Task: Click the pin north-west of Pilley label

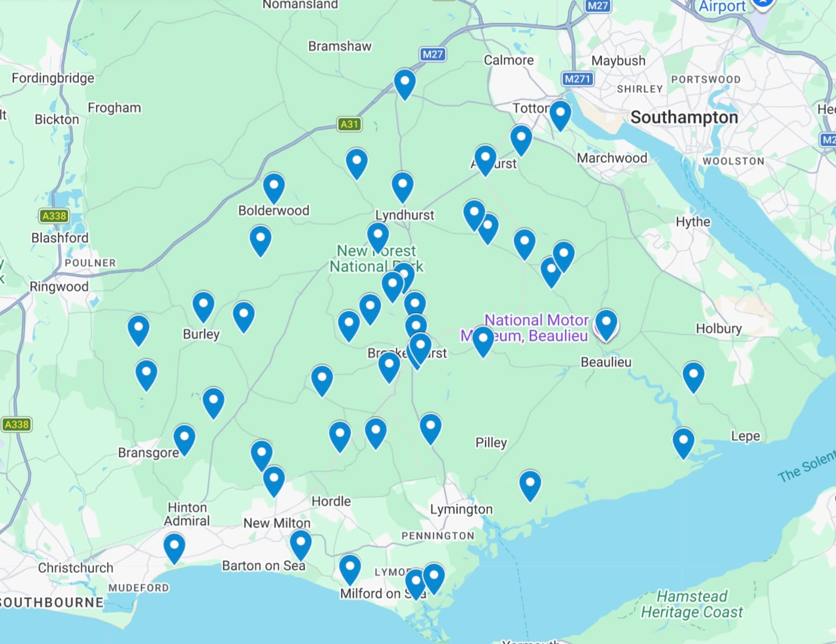Action: coord(431,428)
